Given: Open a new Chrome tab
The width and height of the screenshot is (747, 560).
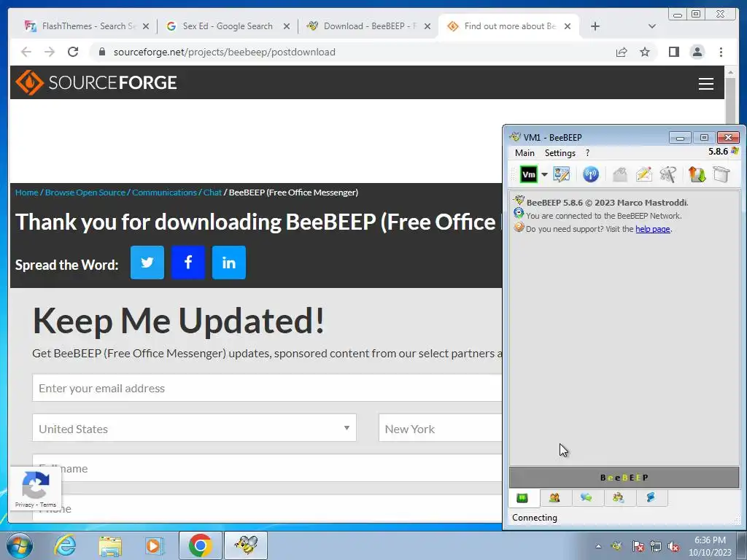Looking at the screenshot, I should click(x=595, y=26).
